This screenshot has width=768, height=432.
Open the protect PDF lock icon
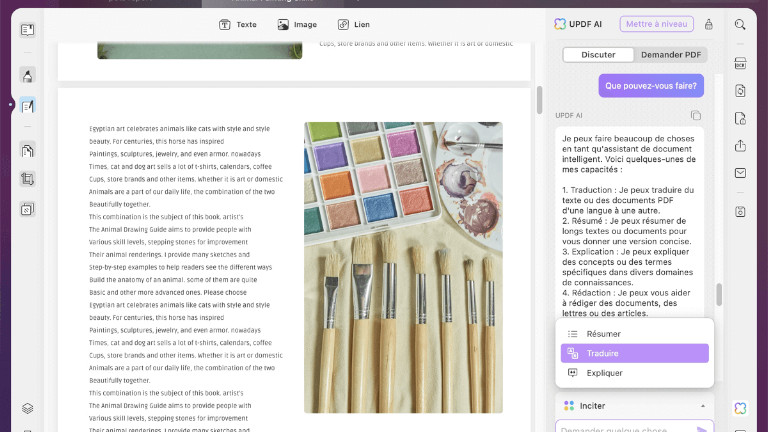click(740, 118)
